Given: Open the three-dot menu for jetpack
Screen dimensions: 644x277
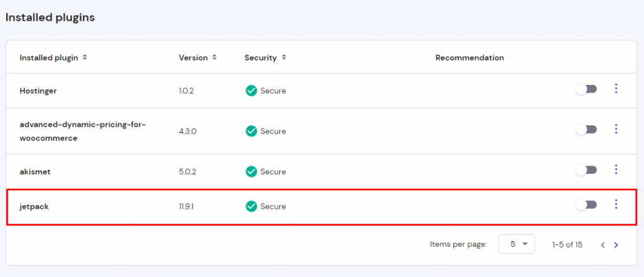Looking at the screenshot, I should pyautogui.click(x=616, y=204).
